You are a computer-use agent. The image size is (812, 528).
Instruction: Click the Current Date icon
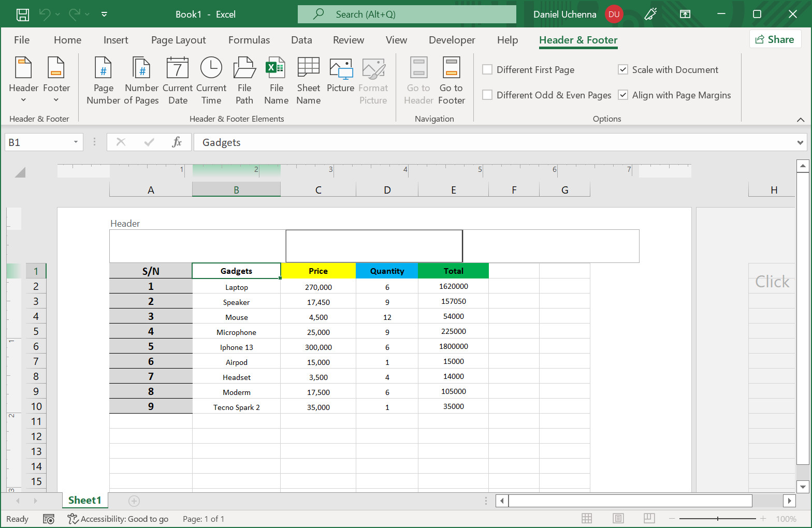click(x=178, y=80)
